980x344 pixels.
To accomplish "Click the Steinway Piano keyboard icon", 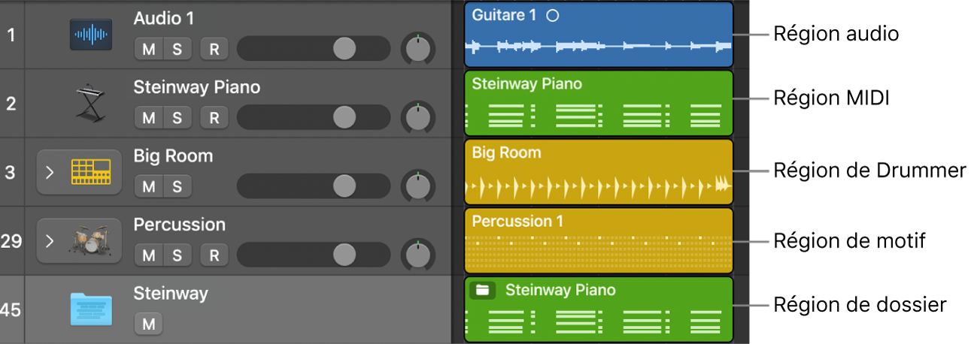I will tap(91, 103).
